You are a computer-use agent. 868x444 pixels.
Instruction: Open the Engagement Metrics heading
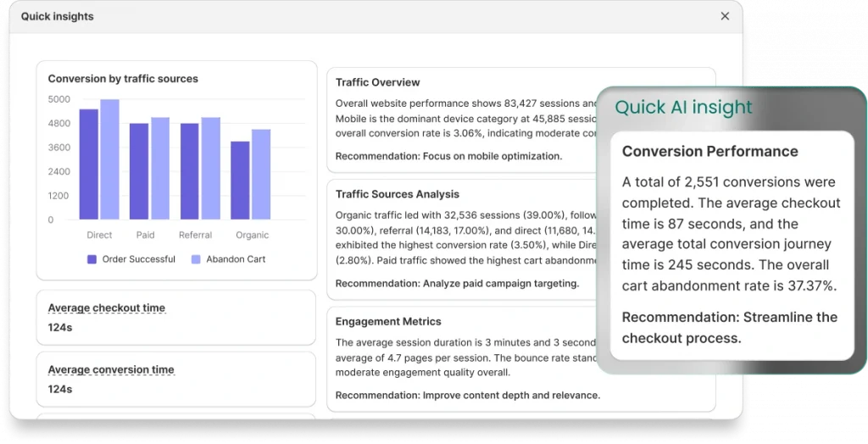pos(388,322)
